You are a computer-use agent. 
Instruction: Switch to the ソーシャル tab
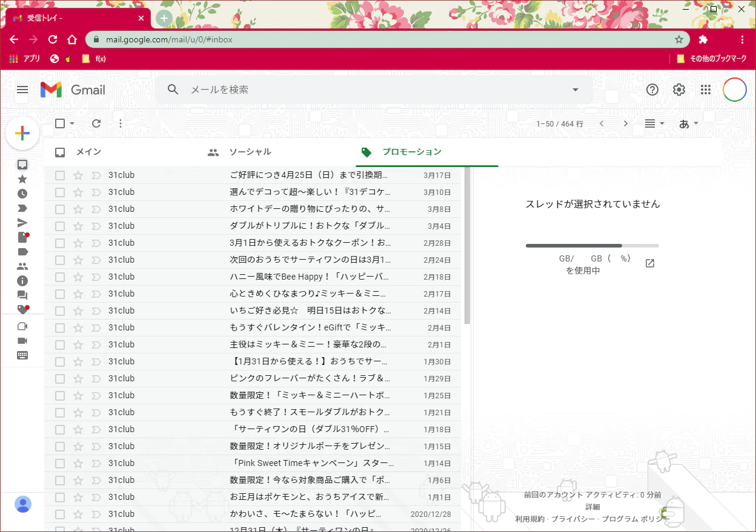(250, 152)
